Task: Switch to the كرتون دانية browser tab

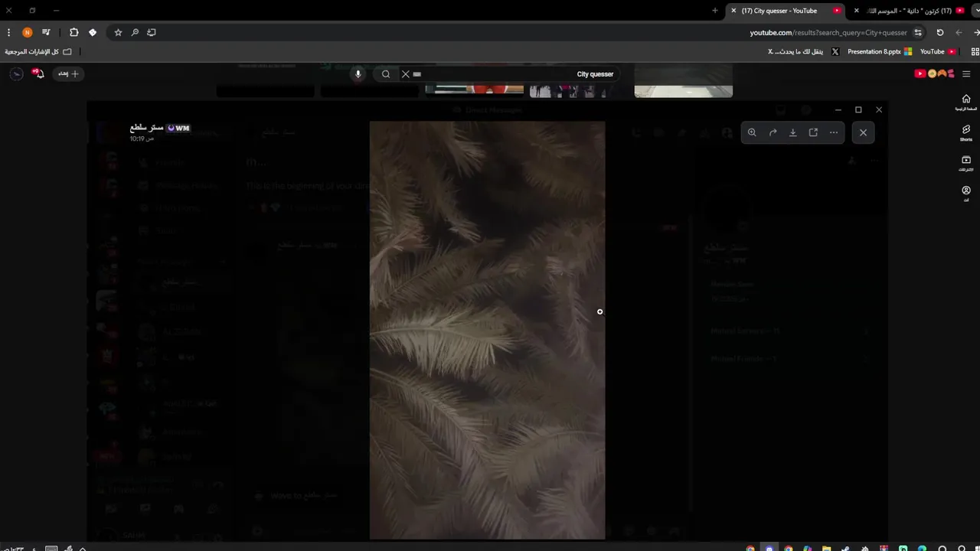Action: click(x=916, y=11)
